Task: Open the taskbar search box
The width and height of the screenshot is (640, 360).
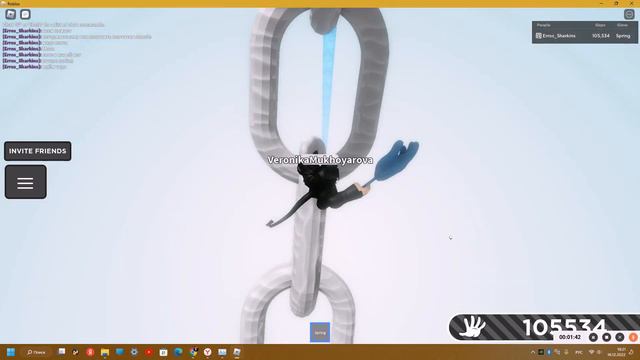Action: pyautogui.click(x=36, y=352)
